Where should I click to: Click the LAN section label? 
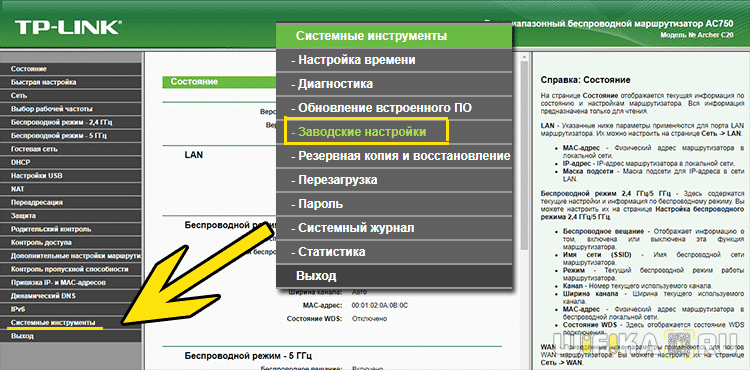(194, 155)
